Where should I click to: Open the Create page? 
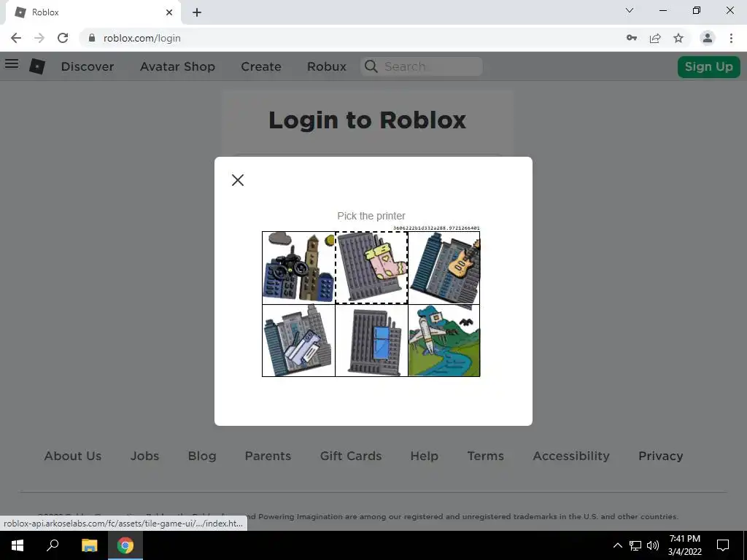(261, 66)
